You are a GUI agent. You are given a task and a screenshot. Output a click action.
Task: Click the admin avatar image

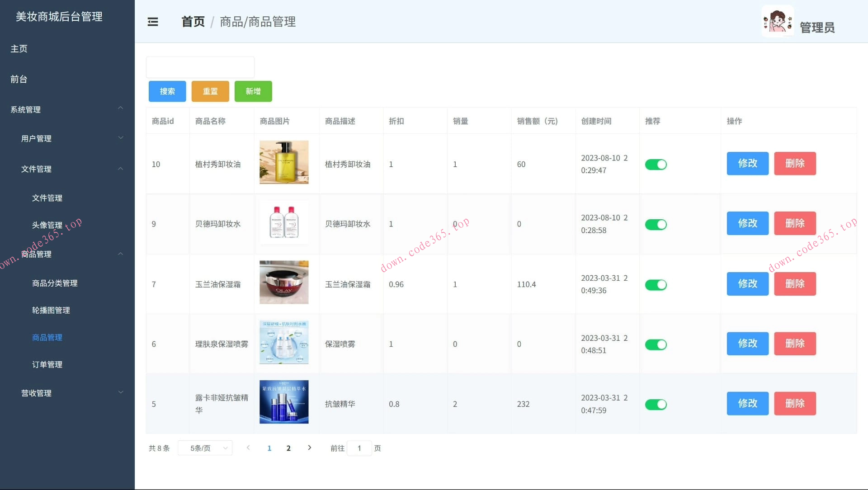click(x=777, y=21)
